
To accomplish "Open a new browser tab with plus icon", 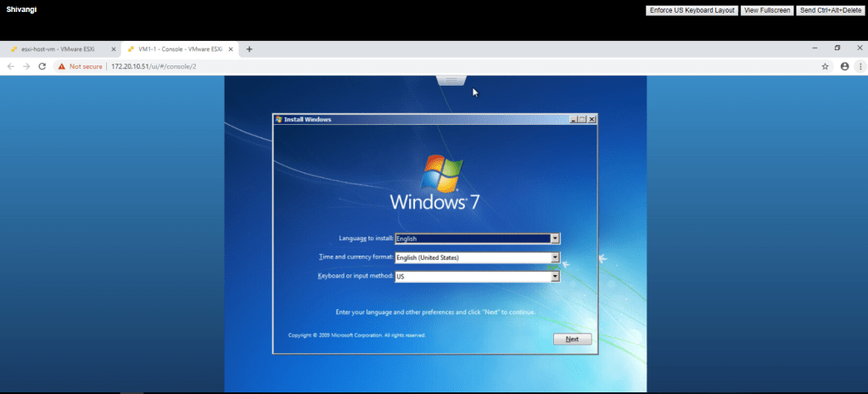I will pyautogui.click(x=249, y=49).
